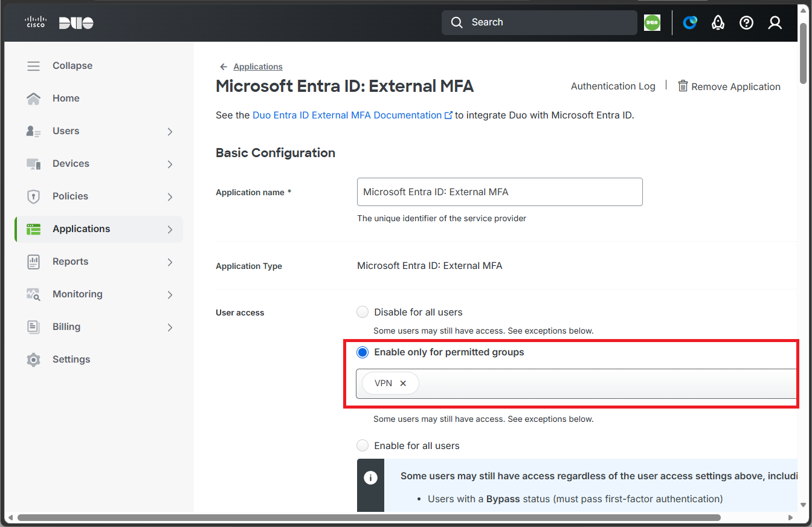This screenshot has height=527, width=812.
Task: Expand the Reports menu chevron
Action: [170, 262]
